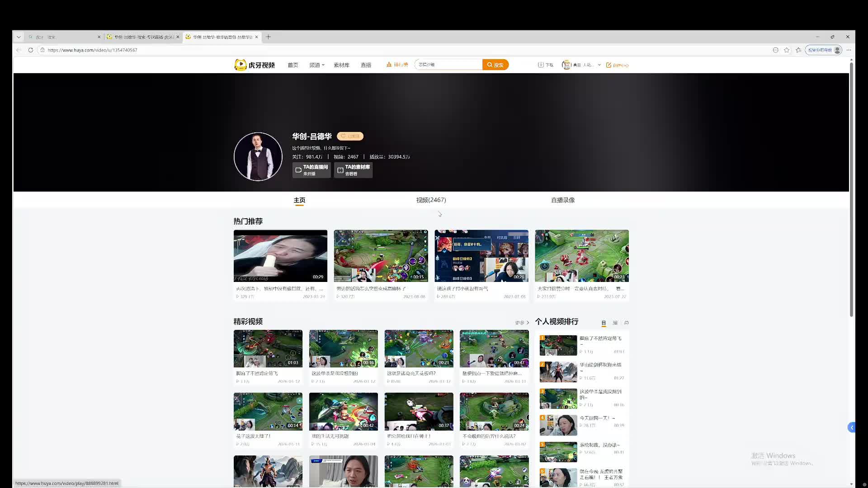This screenshot has height=488, width=868.
Task: Expand the user account dropdown arrow
Action: (599, 65)
